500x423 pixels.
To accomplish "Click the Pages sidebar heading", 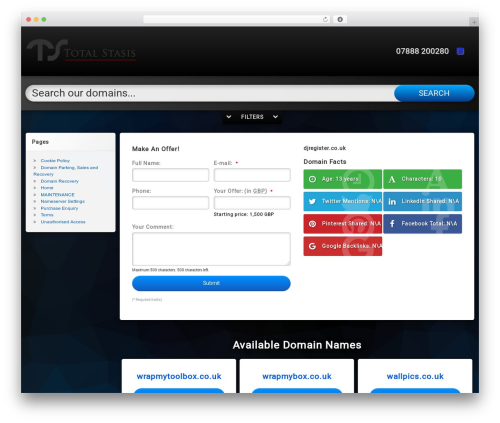I will [x=40, y=142].
